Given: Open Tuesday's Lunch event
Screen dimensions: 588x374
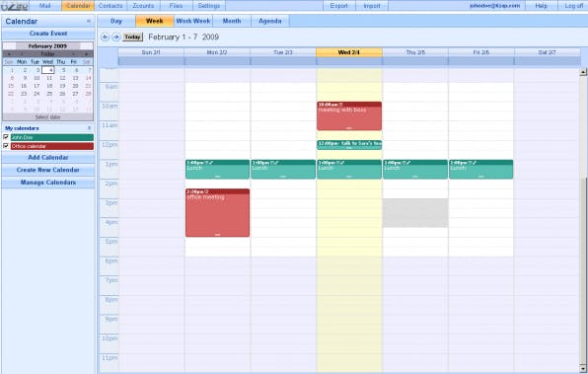Looking at the screenshot, I should pyautogui.click(x=283, y=169).
